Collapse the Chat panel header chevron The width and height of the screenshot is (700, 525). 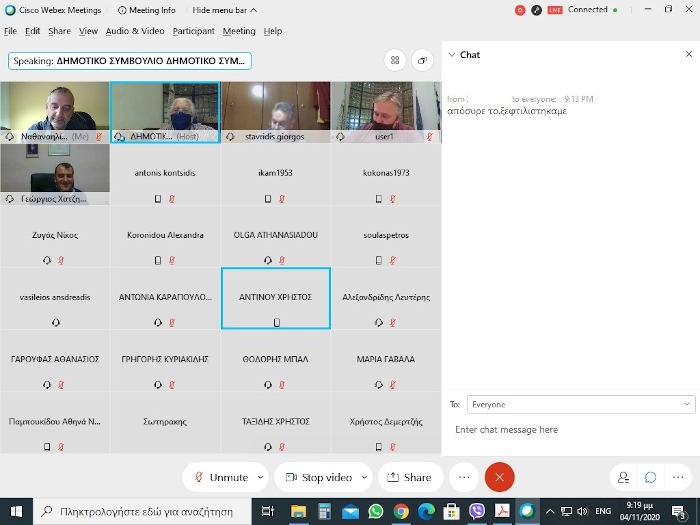(451, 55)
